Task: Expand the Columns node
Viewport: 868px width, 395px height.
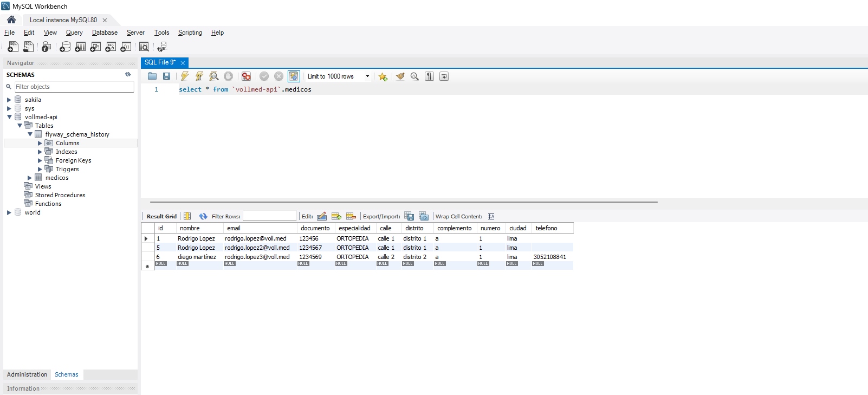Action: point(40,143)
